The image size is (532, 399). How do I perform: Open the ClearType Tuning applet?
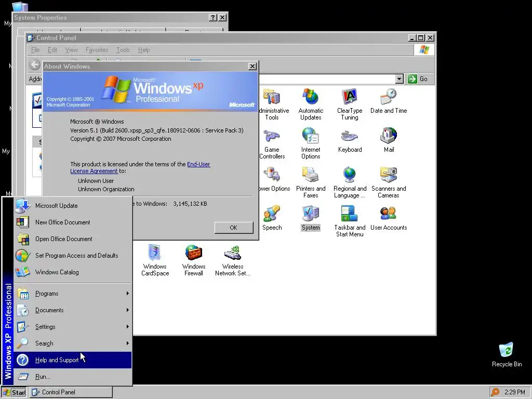click(x=350, y=104)
